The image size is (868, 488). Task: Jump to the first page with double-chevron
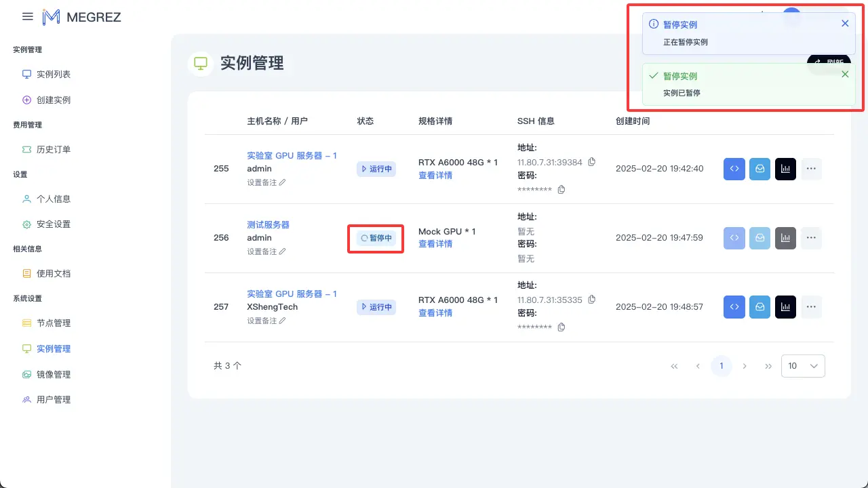pyautogui.click(x=674, y=366)
